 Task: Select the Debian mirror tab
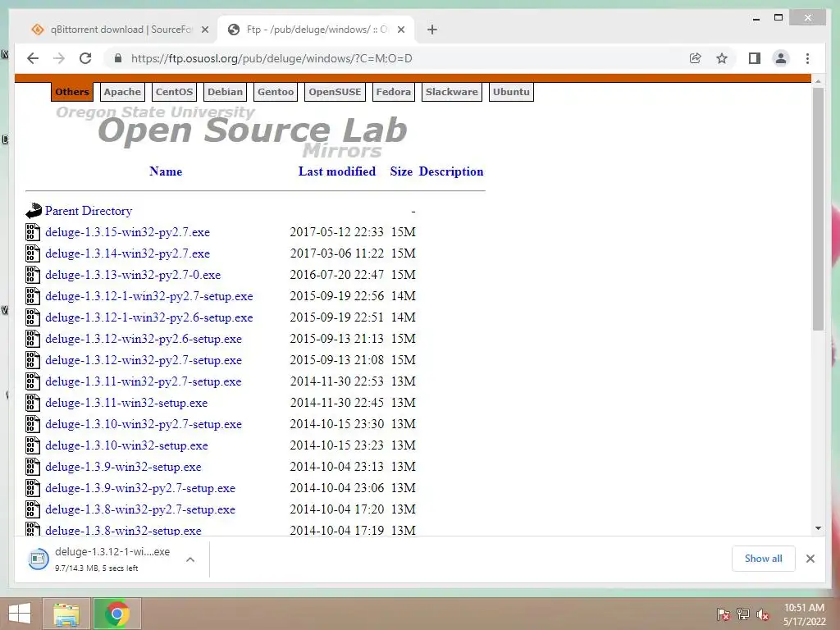coord(225,92)
